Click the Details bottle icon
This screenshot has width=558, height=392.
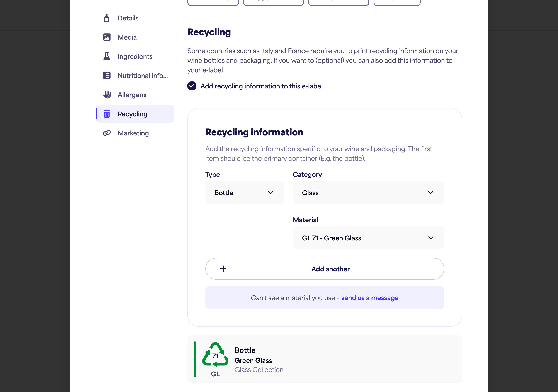106,18
